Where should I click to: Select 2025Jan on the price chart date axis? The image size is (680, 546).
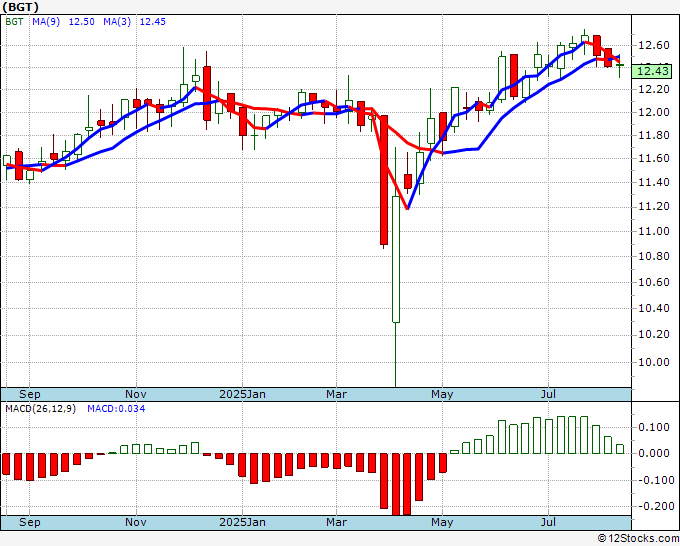(242, 394)
